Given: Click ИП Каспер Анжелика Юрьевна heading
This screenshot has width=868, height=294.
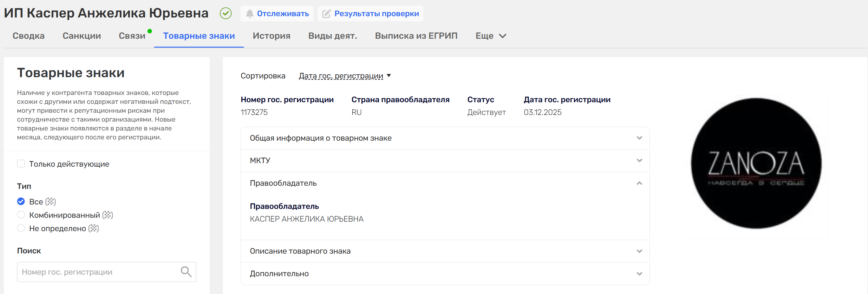Looking at the screenshot, I should click(x=106, y=13).
